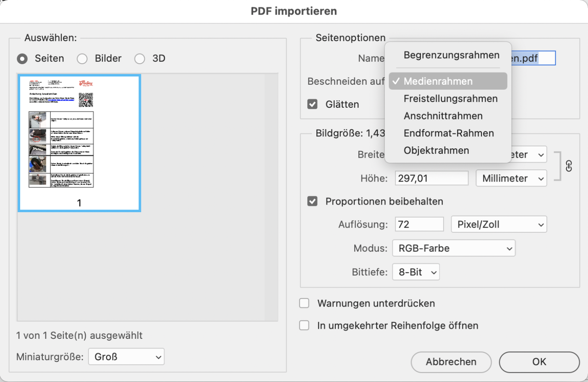Confirm import with the OK button
This screenshot has width=588, height=382.
[539, 362]
